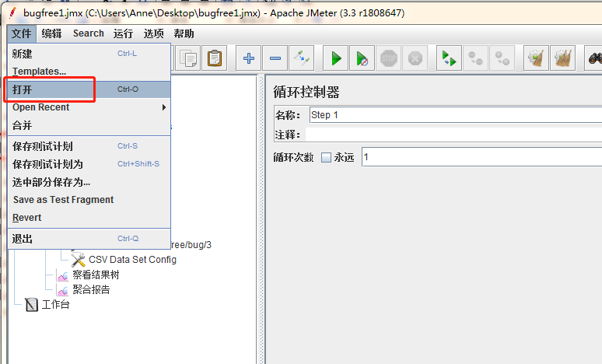Click the Shutdown X icon

[415, 58]
